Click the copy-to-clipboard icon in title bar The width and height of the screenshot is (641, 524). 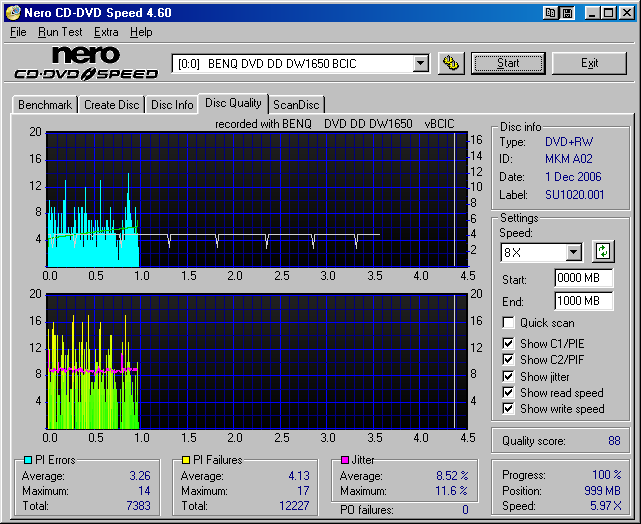(551, 12)
